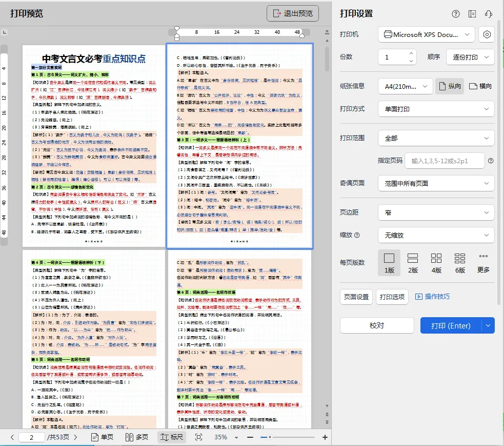Click the previous-page double arrow in scrollbar
This screenshot has height=446, width=504.
coord(327,415)
